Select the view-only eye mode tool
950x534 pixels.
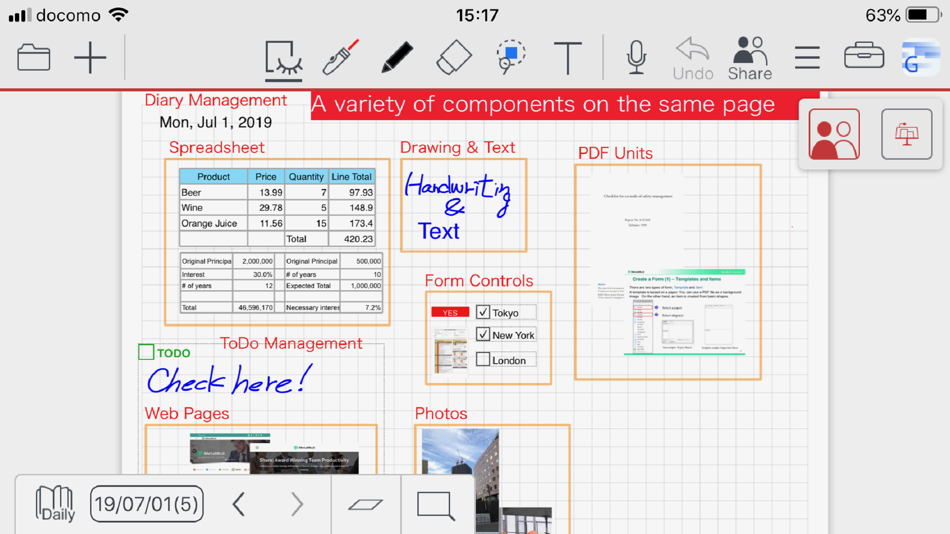tap(284, 61)
